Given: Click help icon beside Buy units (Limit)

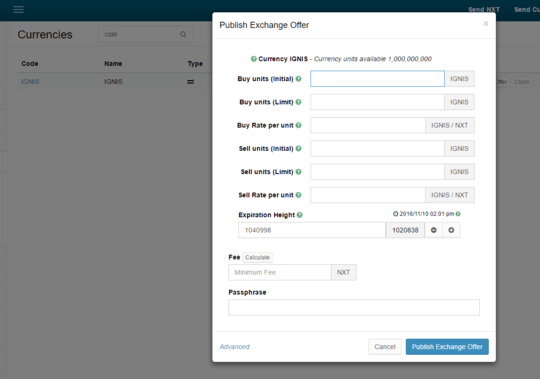Looking at the screenshot, I should click(299, 102).
